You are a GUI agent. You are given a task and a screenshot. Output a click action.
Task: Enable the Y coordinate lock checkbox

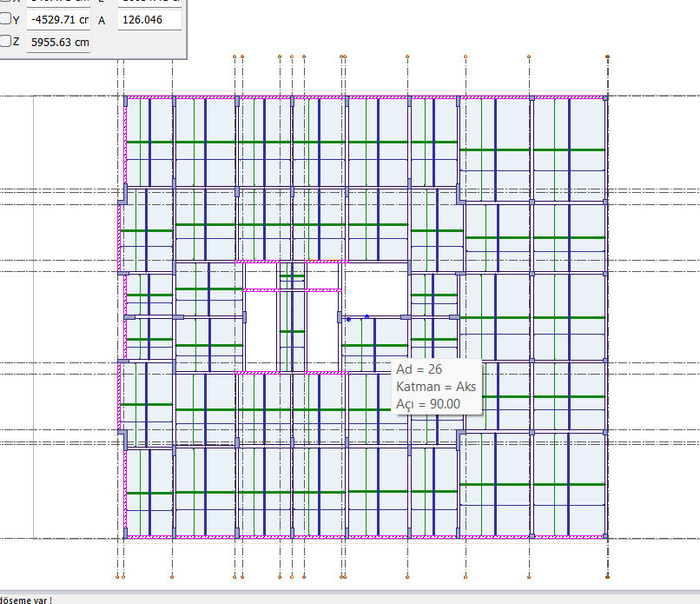pyautogui.click(x=5, y=19)
